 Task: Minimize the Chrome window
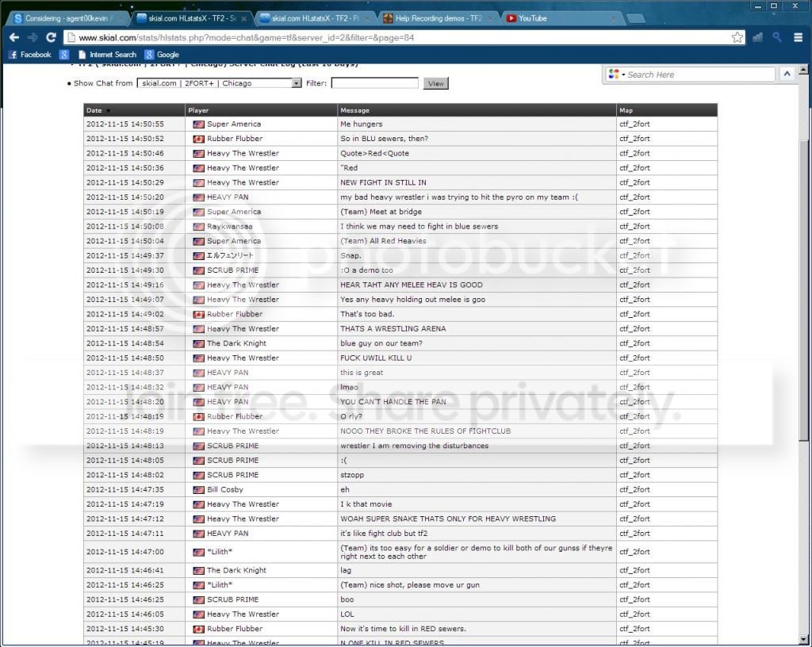pos(757,6)
